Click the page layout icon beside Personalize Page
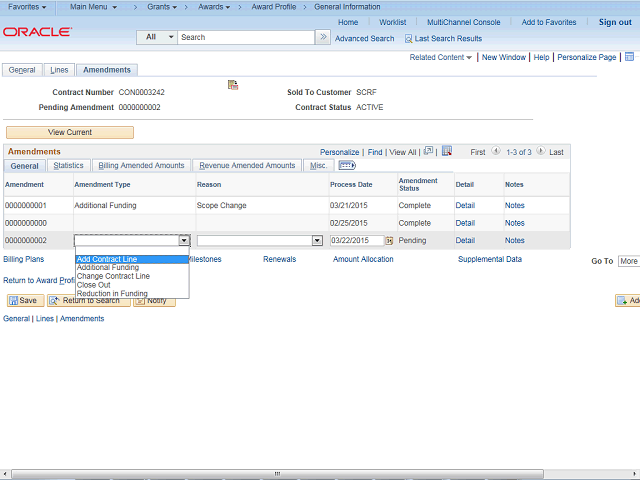This screenshot has height=480, width=640. (x=629, y=57)
